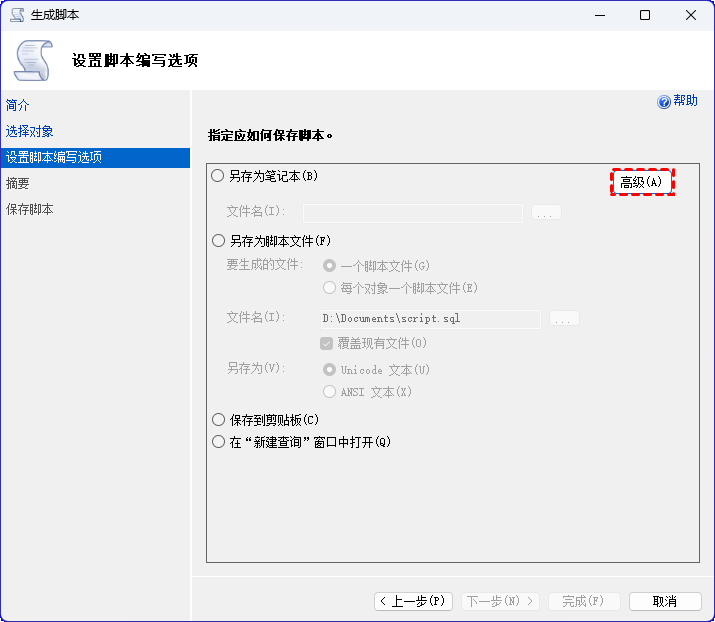Click the script scroll icon in title bar
The width and height of the screenshot is (715, 622).
(x=17, y=15)
